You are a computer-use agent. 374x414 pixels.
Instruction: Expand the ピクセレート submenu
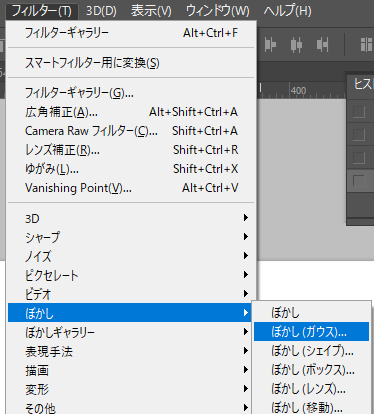(131, 275)
